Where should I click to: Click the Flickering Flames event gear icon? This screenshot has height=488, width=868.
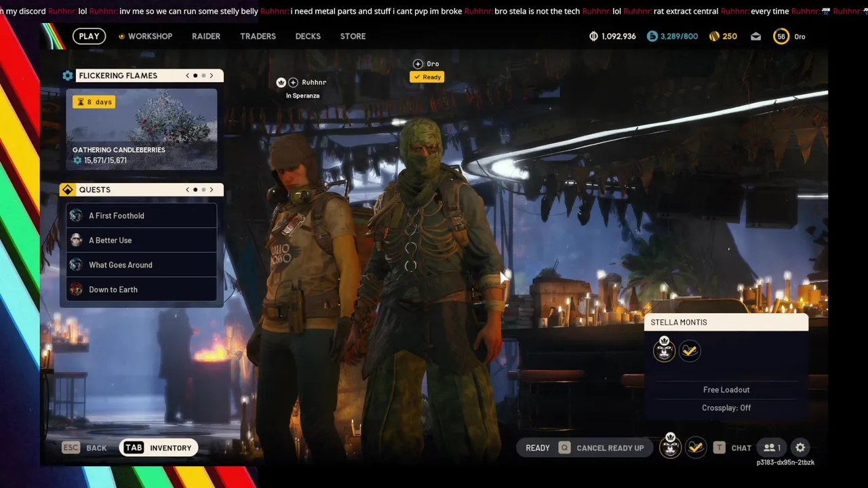click(68, 75)
